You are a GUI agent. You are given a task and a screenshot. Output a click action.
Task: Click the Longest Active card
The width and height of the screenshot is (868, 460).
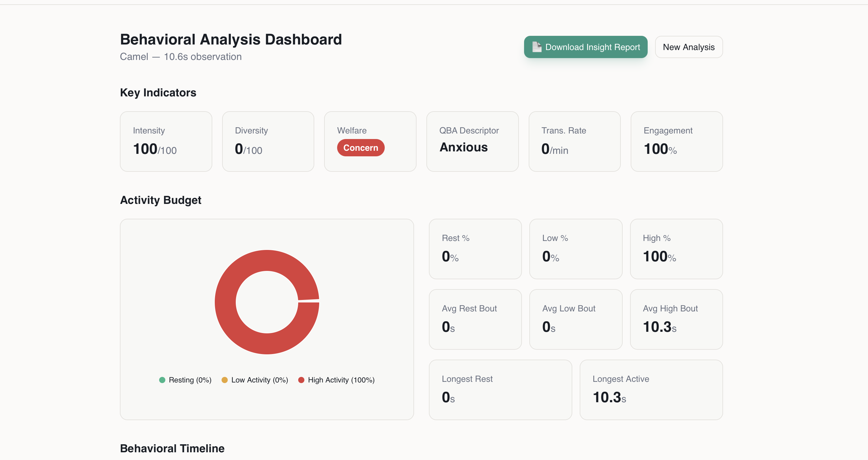tap(651, 390)
